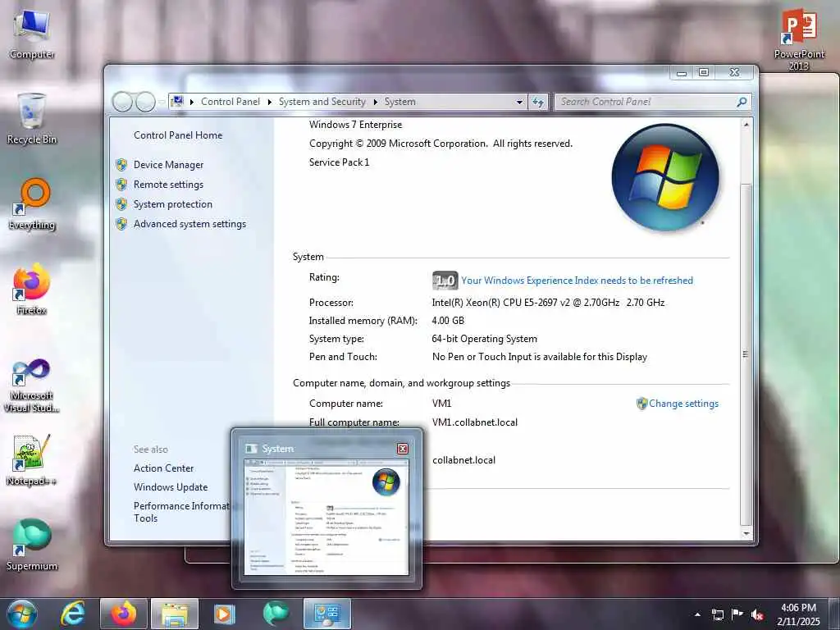Open the clock showing 4:06 PM
The image size is (840, 630).
click(798, 614)
